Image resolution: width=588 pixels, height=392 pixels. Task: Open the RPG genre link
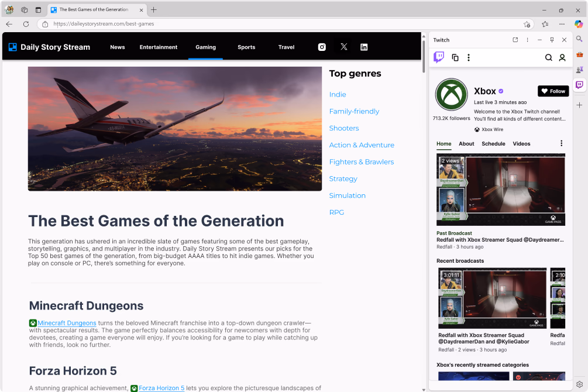[x=336, y=212]
